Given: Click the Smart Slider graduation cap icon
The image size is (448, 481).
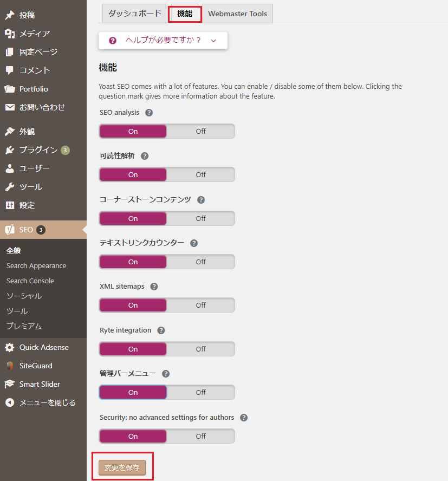Looking at the screenshot, I should coord(10,384).
